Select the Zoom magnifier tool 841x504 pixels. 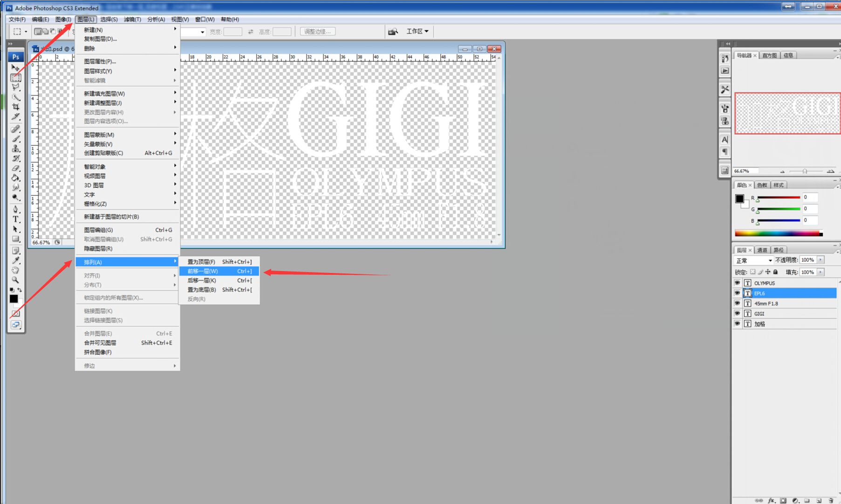coord(15,279)
